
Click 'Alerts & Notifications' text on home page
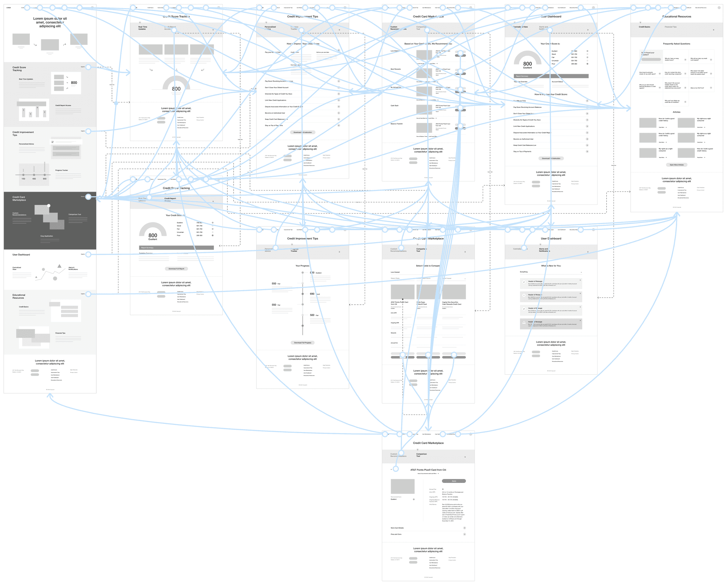pyautogui.click(x=73, y=268)
